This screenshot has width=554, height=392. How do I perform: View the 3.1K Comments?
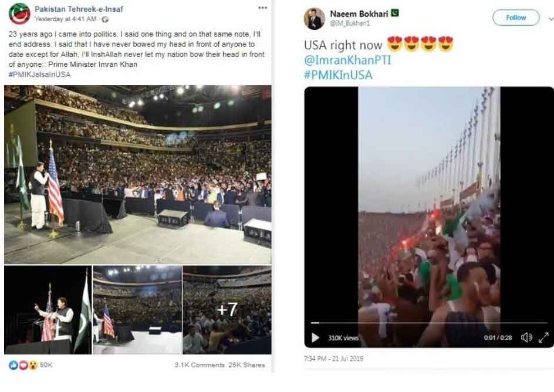(200, 365)
